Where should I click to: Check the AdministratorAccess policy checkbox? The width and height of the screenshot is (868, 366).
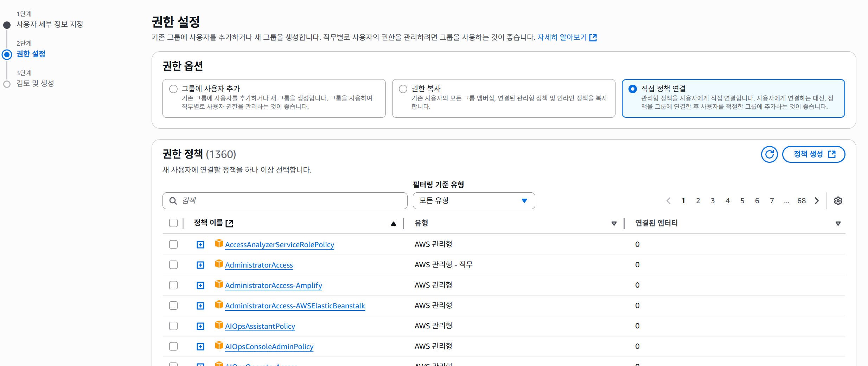tap(173, 265)
